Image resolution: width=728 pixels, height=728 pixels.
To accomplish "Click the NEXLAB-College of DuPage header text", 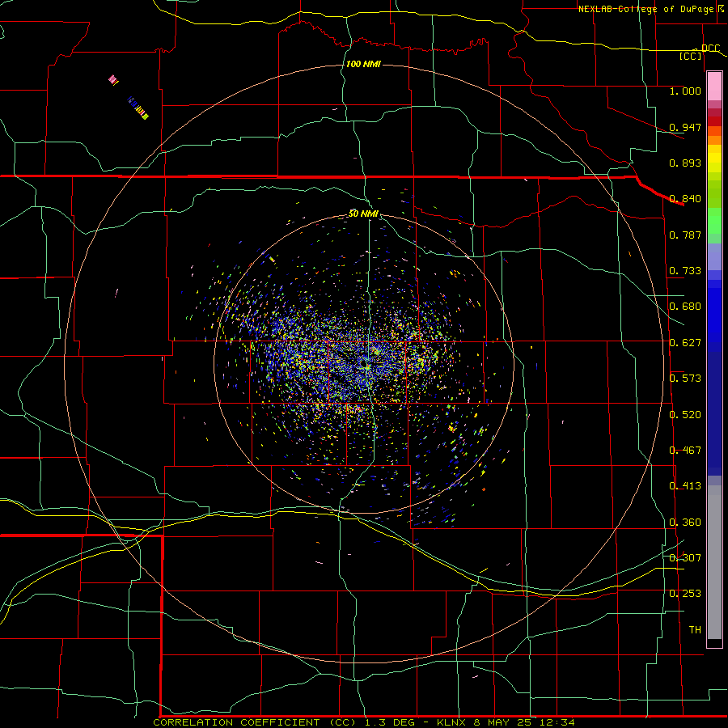I will tap(645, 9).
